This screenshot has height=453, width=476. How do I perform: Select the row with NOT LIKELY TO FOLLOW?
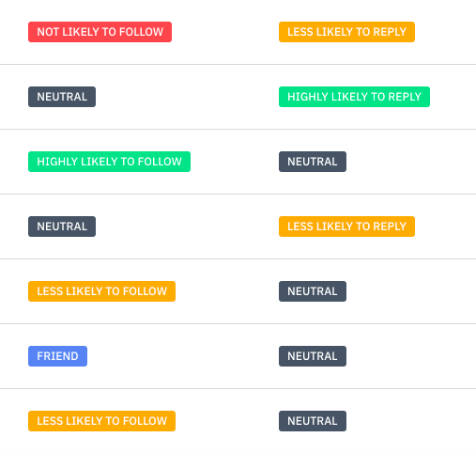coord(238,32)
